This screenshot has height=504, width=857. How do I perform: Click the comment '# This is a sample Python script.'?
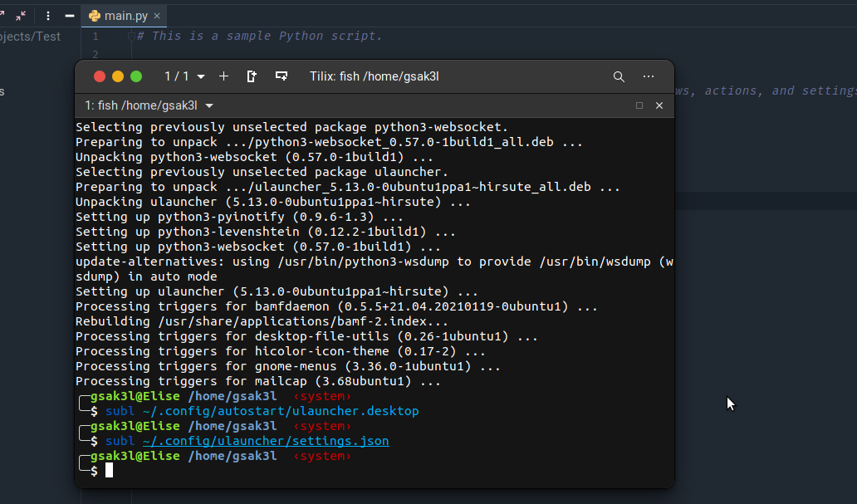pos(260,36)
